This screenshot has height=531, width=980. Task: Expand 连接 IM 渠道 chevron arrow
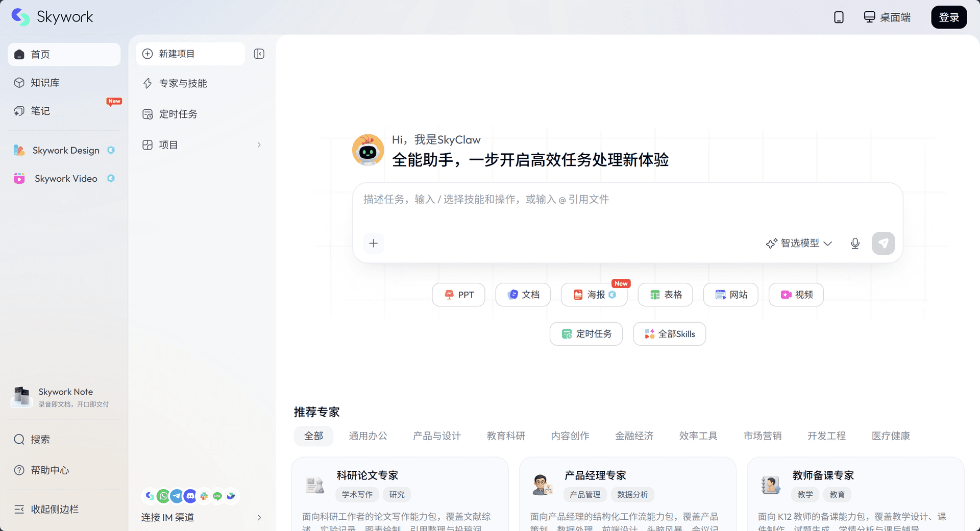[x=259, y=517]
